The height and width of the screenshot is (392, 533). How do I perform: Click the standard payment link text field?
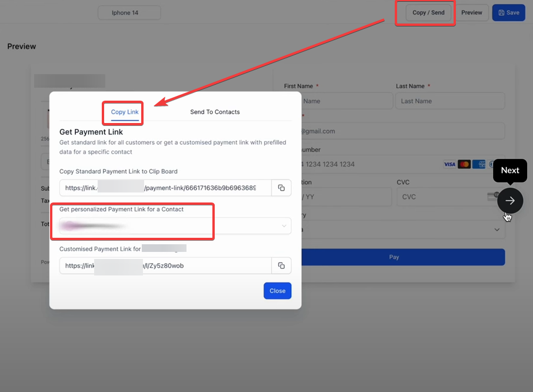[165, 188]
